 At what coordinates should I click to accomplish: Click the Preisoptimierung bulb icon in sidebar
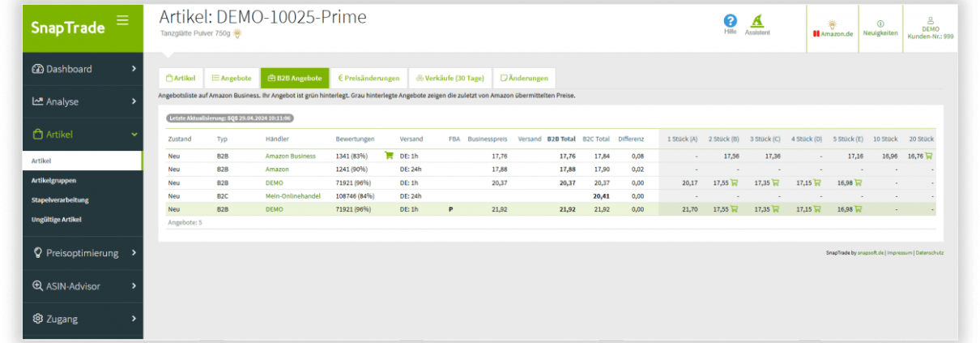click(37, 252)
